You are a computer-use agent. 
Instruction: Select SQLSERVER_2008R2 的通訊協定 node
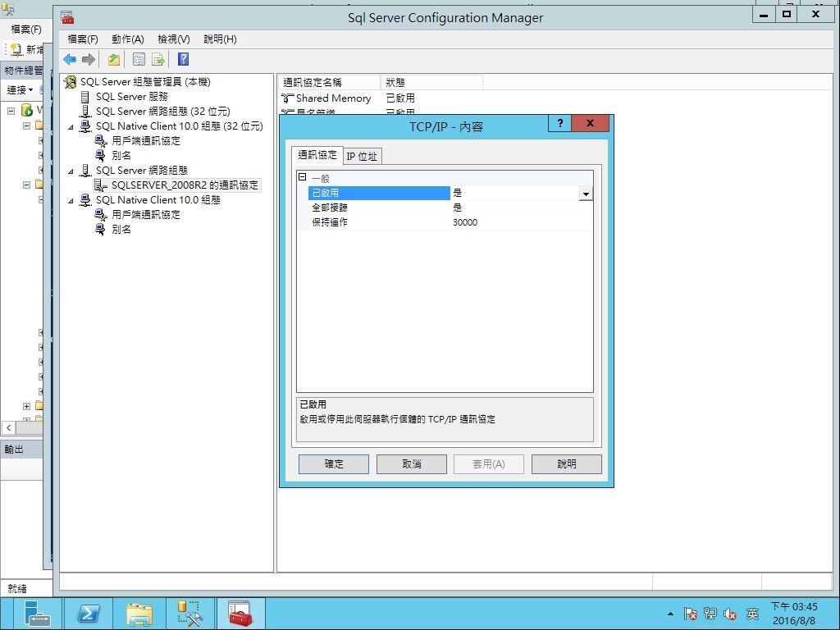(x=185, y=185)
